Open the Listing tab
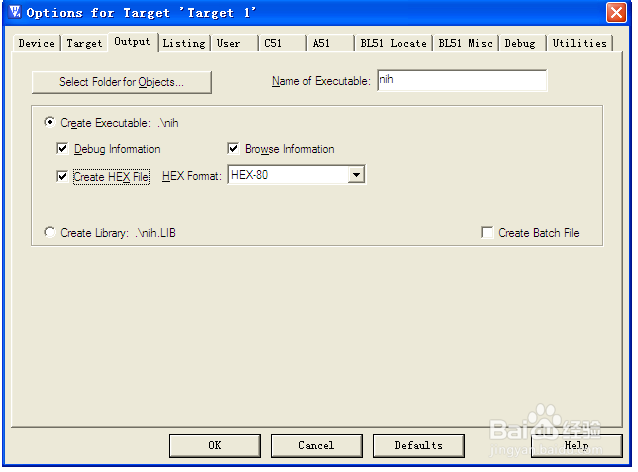The height and width of the screenshot is (472, 638). [184, 43]
